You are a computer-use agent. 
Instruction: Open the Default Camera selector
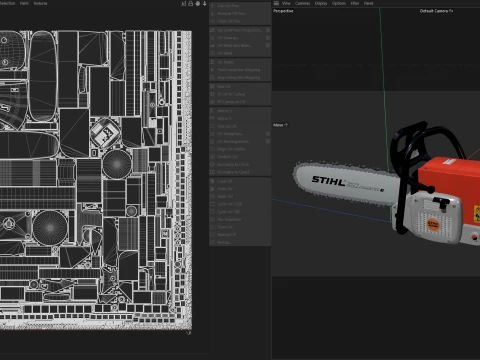(x=436, y=11)
